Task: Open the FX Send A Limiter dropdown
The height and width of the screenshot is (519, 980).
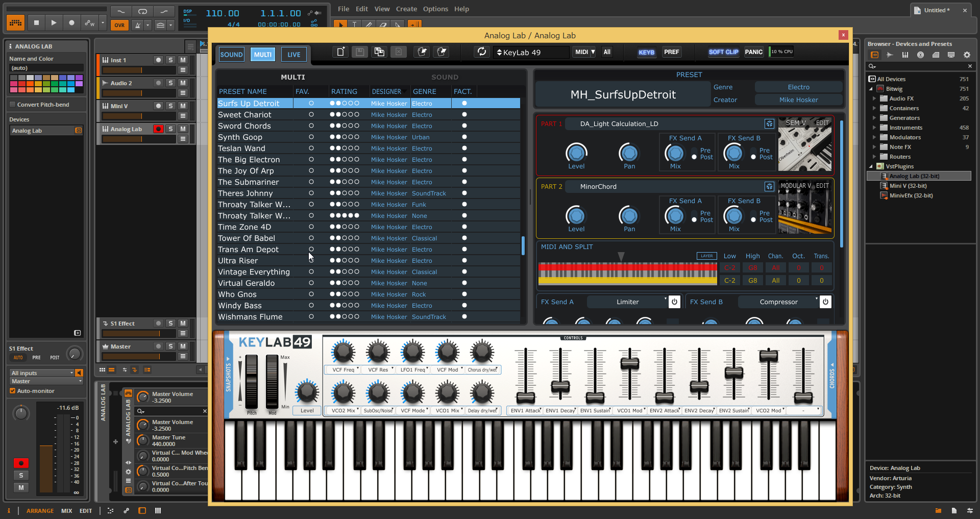Action: (627, 302)
